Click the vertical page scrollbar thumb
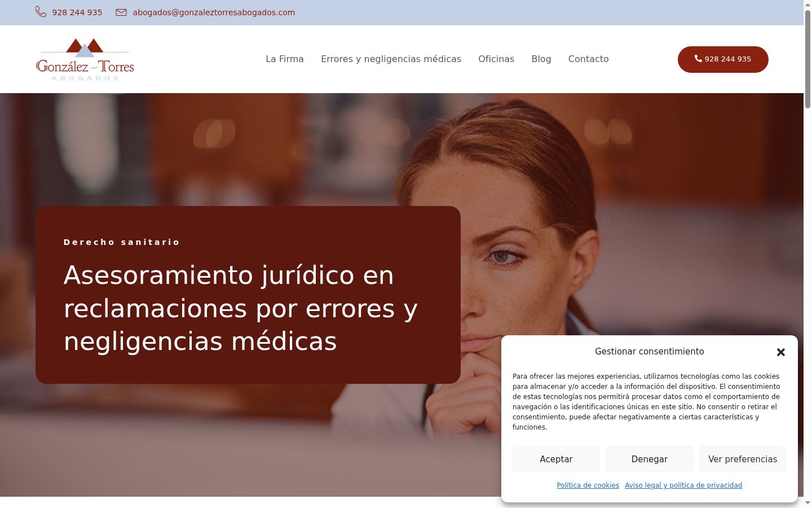Image resolution: width=812 pixels, height=508 pixels. (x=807, y=59)
